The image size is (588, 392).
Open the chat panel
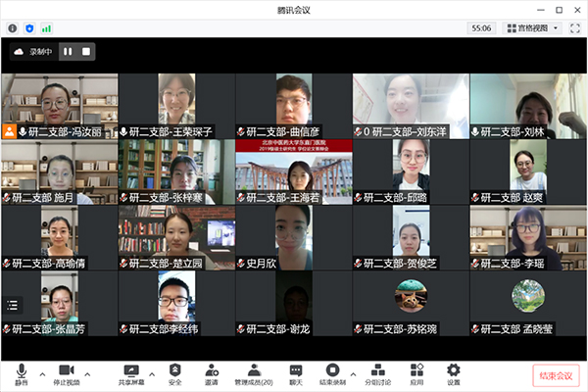pyautogui.click(x=295, y=372)
